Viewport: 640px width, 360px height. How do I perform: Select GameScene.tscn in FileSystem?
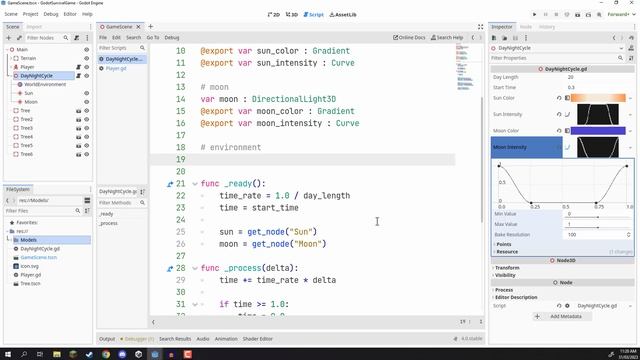click(x=39, y=258)
